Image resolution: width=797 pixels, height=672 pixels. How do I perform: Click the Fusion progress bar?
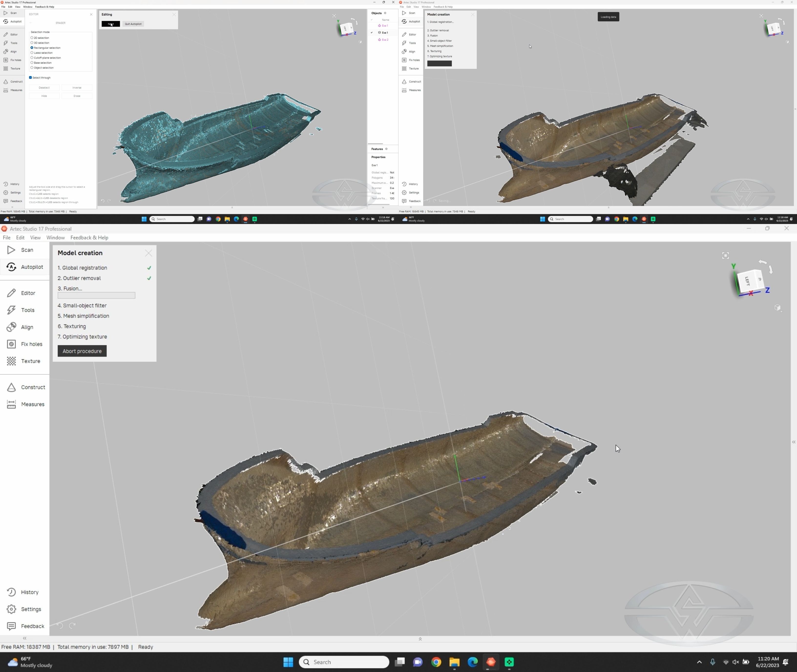96,295
